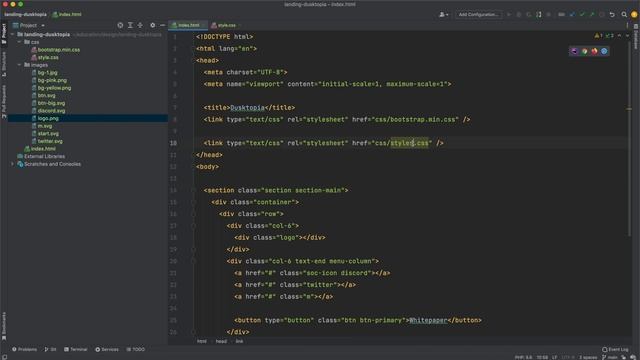Toggle the Project side tool window button
Image resolution: width=640 pixels, height=360 pixels.
pos(4,33)
